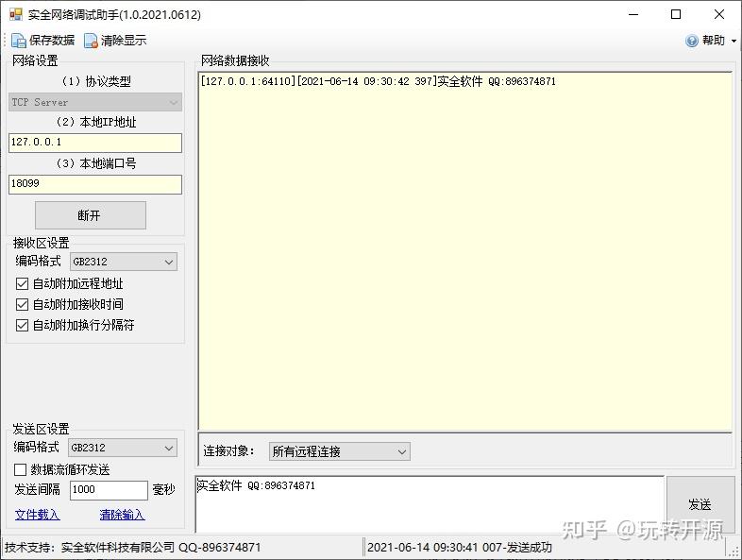
Task: Click the 发送 send button
Action: pos(700,504)
